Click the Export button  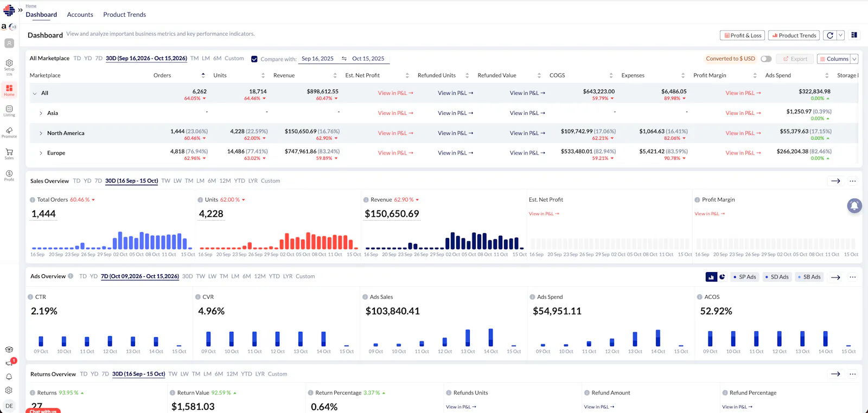pos(795,59)
